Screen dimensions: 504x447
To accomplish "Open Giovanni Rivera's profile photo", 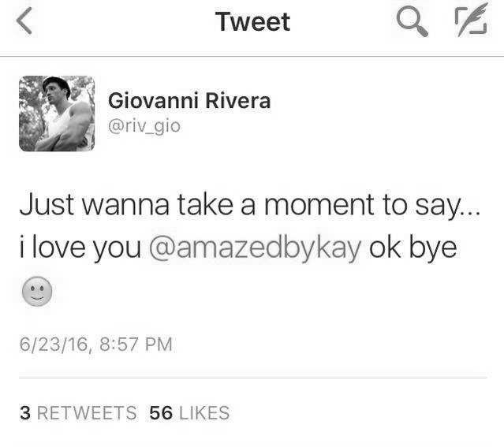I will [57, 114].
